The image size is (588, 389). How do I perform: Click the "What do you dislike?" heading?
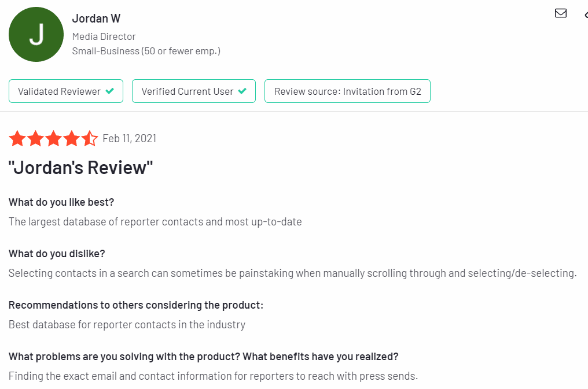[x=57, y=254]
